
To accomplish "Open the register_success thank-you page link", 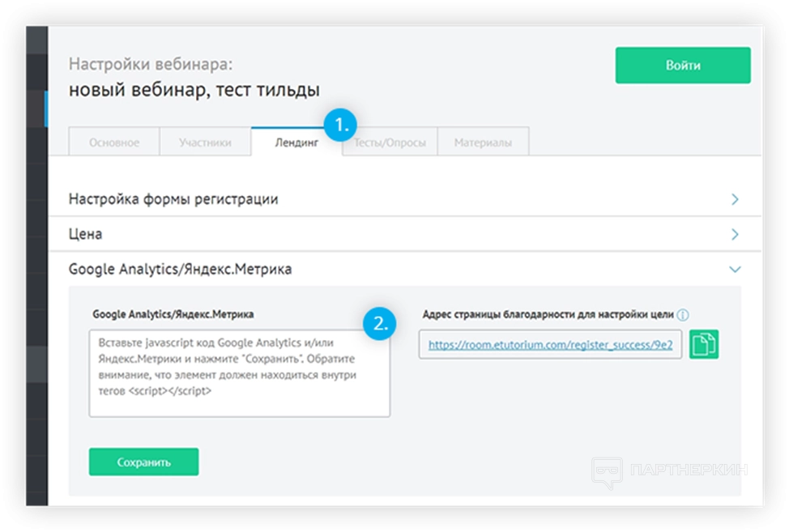I will (x=551, y=344).
